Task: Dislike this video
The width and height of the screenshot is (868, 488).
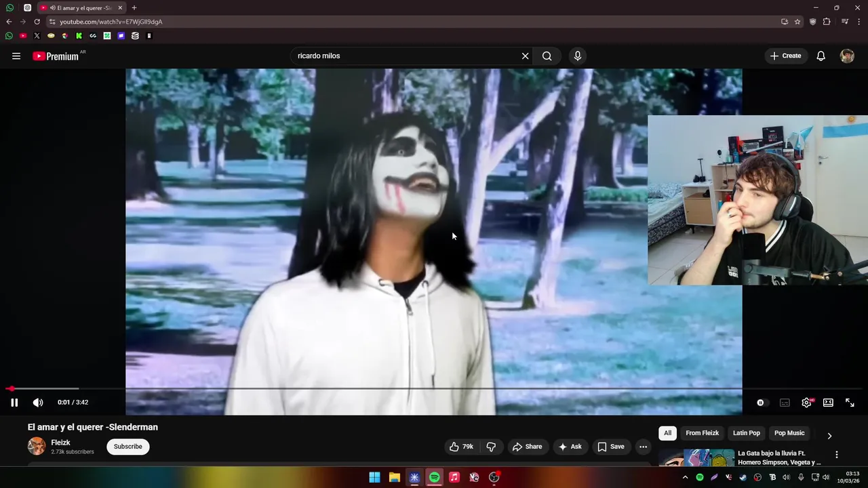Action: (491, 447)
